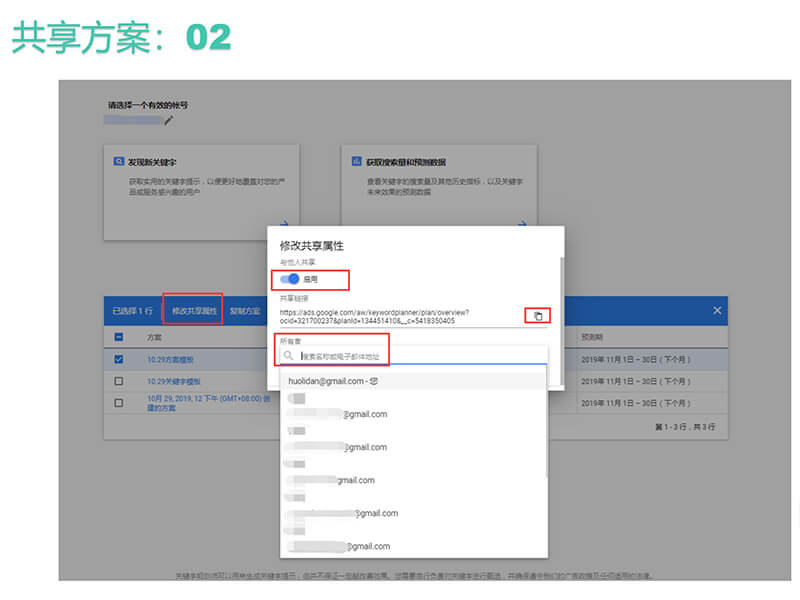Click the 预测期 column header
This screenshot has height=600, width=800.
point(591,337)
